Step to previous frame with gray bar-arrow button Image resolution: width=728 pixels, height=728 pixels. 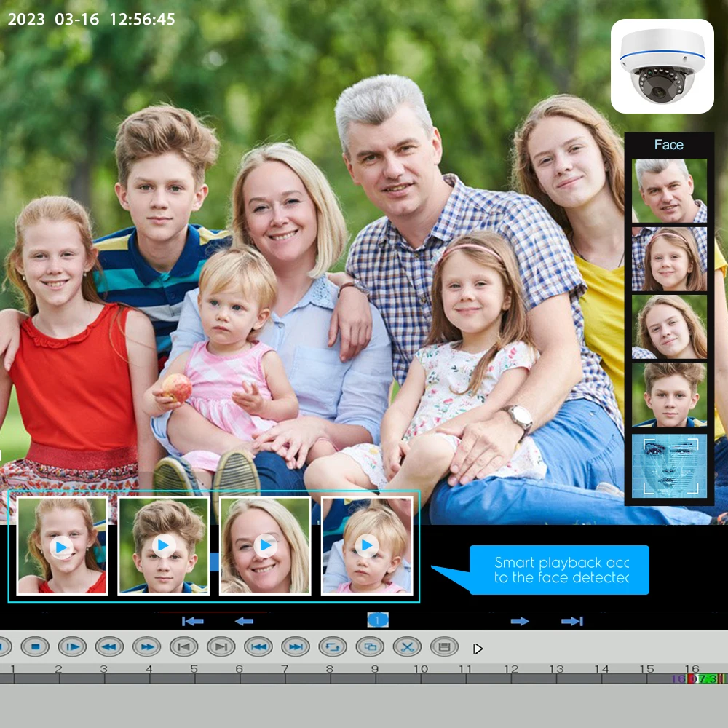(184, 646)
